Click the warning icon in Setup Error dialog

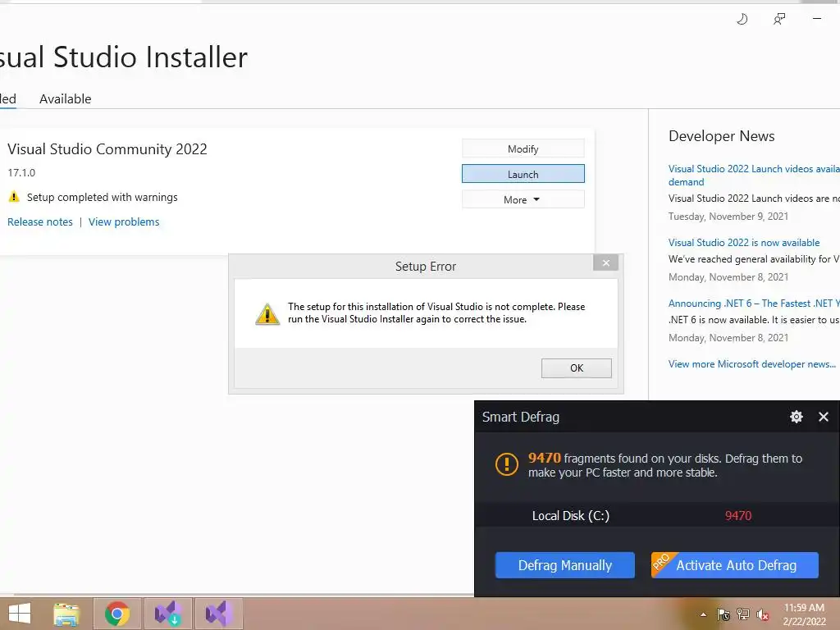pos(267,314)
